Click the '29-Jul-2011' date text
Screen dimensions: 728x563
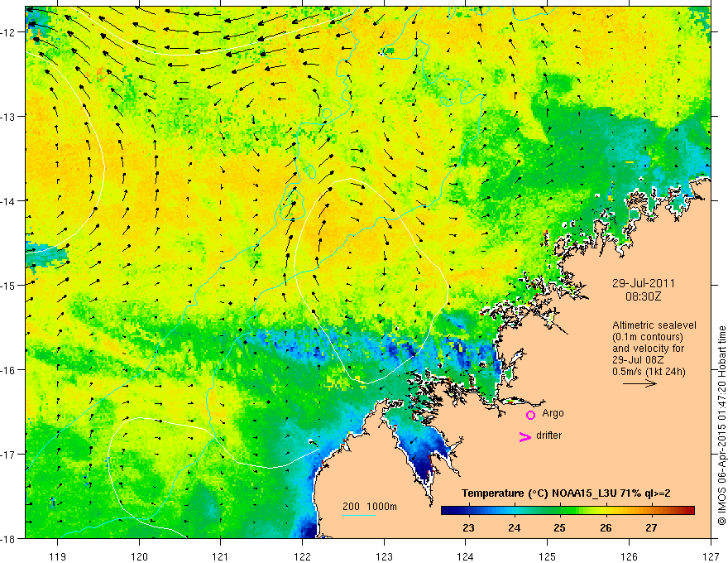[x=644, y=283]
